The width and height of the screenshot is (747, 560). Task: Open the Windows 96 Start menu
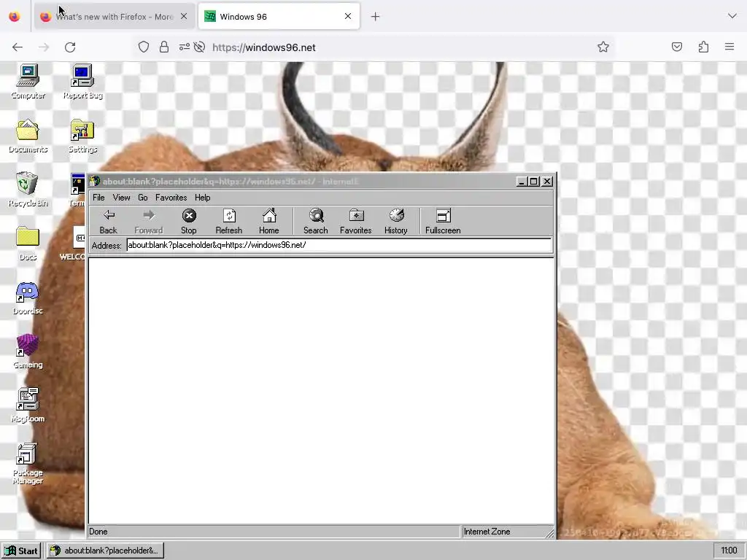tap(21, 551)
